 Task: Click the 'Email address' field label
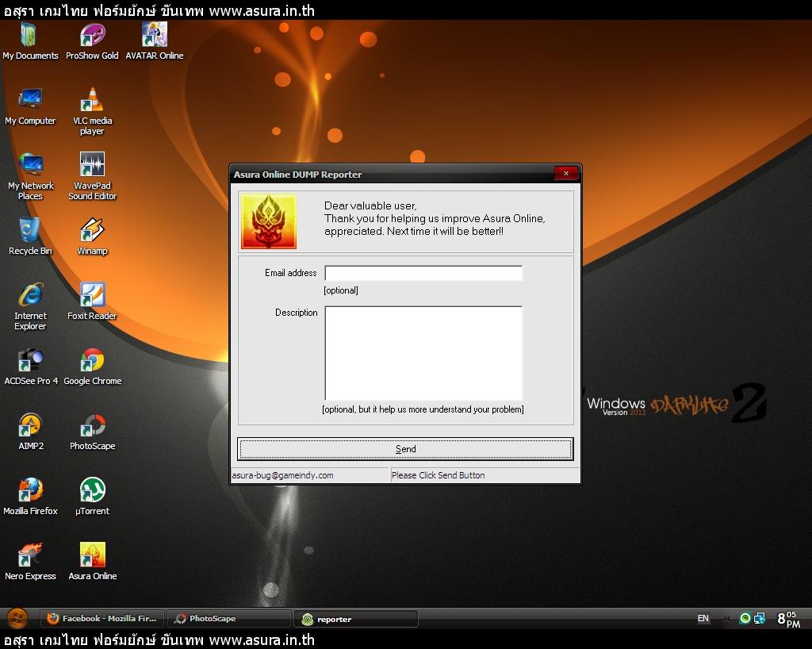tap(290, 273)
